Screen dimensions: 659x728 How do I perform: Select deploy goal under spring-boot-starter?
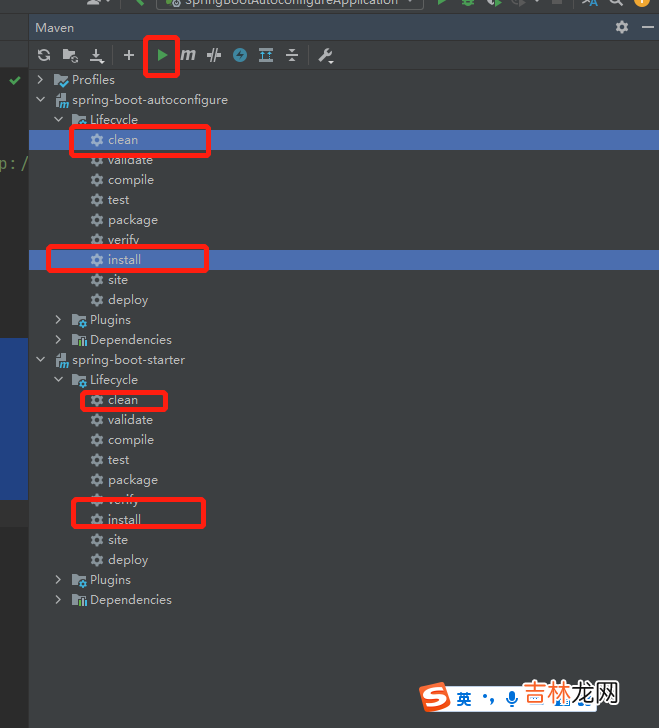pos(127,560)
